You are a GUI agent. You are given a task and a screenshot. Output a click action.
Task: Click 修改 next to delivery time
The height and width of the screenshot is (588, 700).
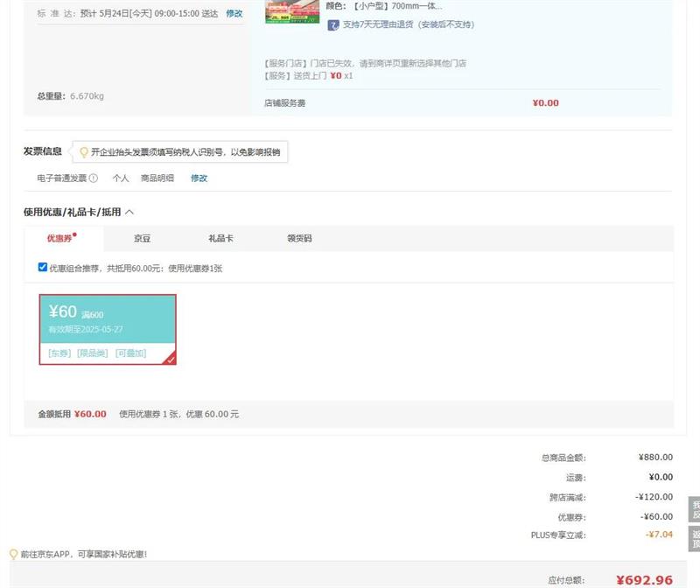point(234,14)
